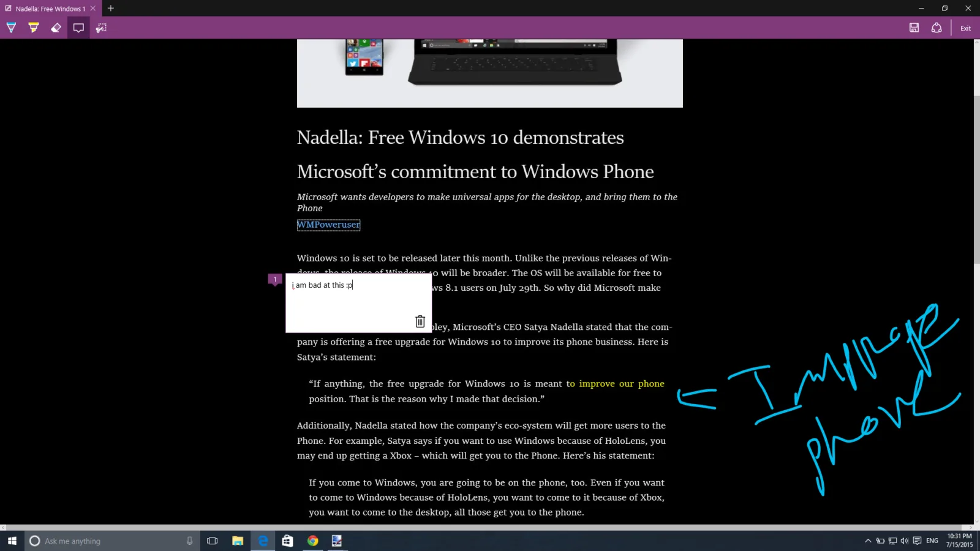980x551 pixels.
Task: Choose the Add a typed note tool
Action: click(78, 28)
